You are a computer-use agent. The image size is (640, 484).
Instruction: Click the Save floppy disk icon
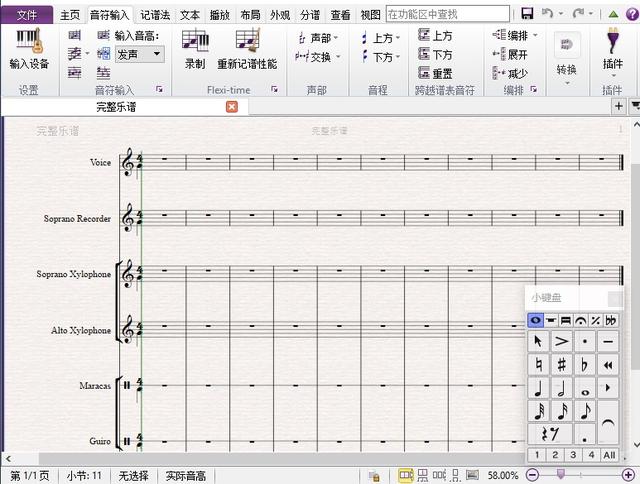point(527,13)
